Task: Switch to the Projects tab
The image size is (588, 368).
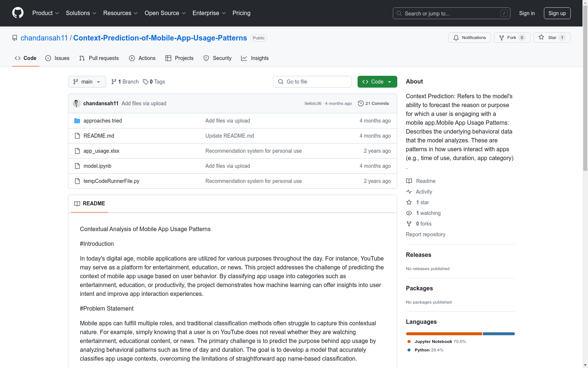Action: [179, 58]
